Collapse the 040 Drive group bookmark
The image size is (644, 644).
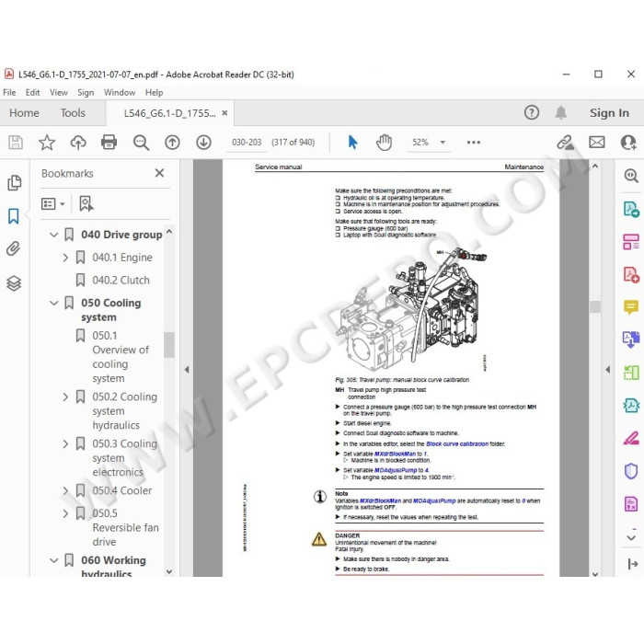click(x=53, y=235)
